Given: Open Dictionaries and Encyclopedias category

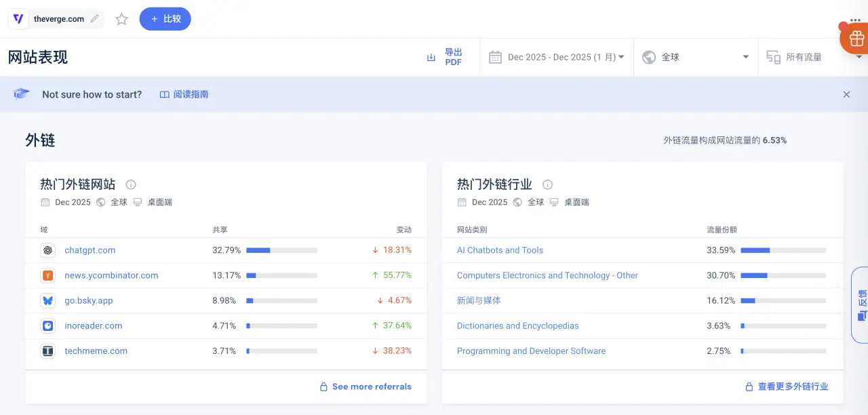Looking at the screenshot, I should click(517, 325).
